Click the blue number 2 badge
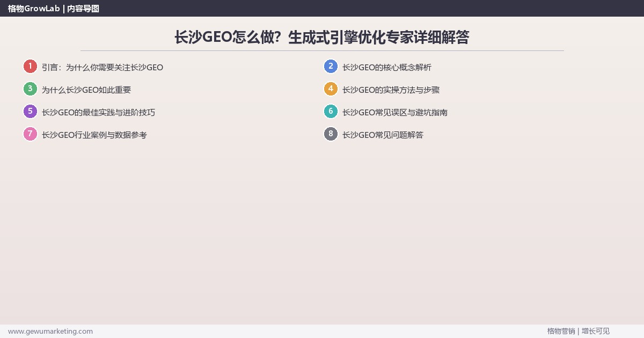 coord(331,67)
